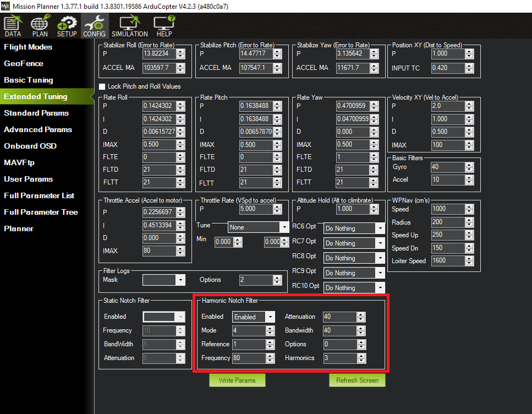Viewport: 532px width, 414px height.
Task: Click the Mission Planner title bar icon
Action: point(6,6)
